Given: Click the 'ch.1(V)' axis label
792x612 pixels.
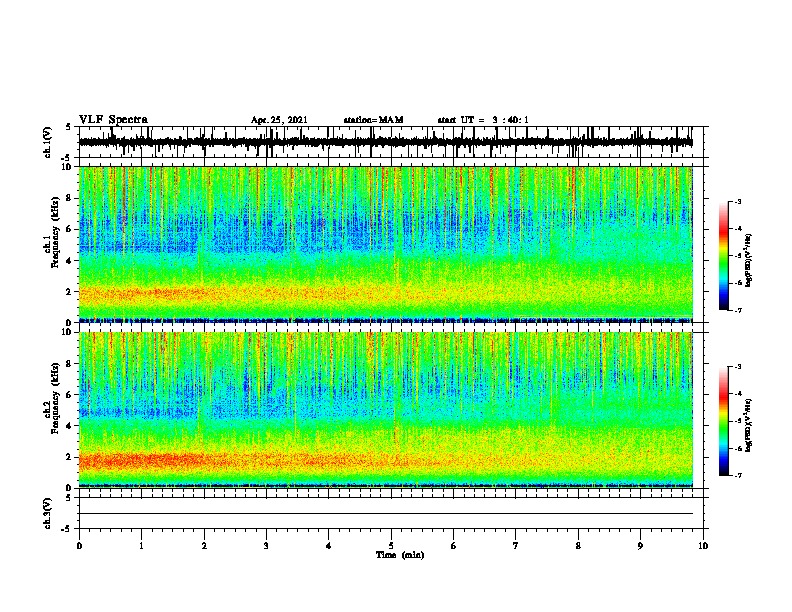Looking at the screenshot, I should click(x=48, y=142).
